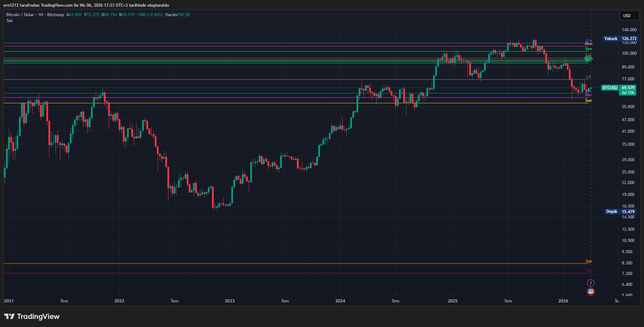Open the USD currency selector

[629, 15]
